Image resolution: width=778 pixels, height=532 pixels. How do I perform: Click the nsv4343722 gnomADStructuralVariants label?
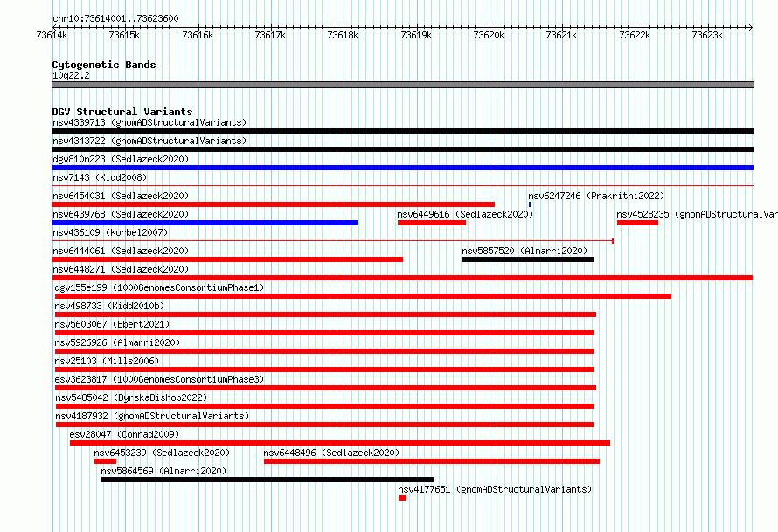[x=149, y=141]
